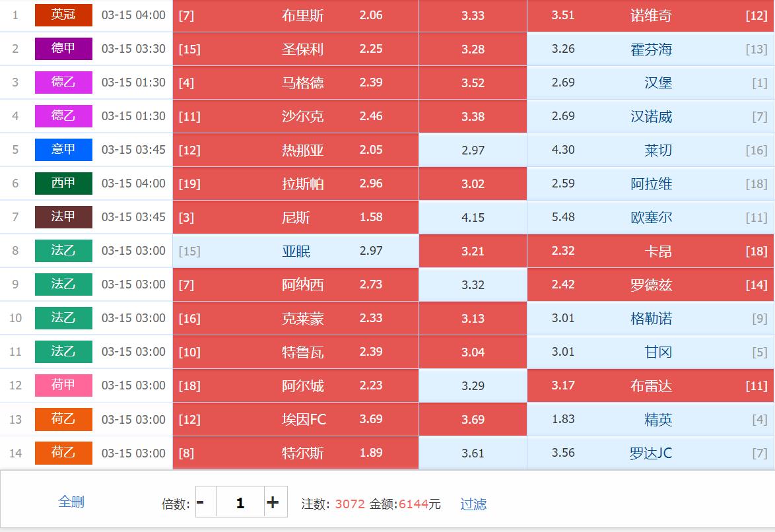Viewport: 775px width, 532px height.
Task: Toggle draw odds 3.69 in 埃因FC match
Action: [x=473, y=419]
